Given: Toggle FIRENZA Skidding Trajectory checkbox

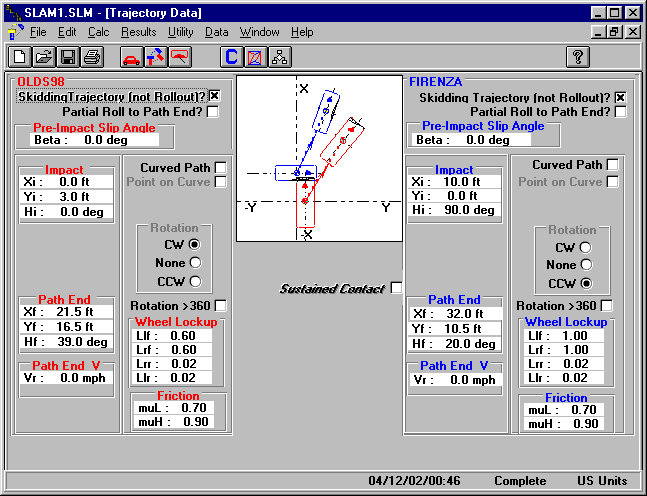Looking at the screenshot, I should pos(620,98).
